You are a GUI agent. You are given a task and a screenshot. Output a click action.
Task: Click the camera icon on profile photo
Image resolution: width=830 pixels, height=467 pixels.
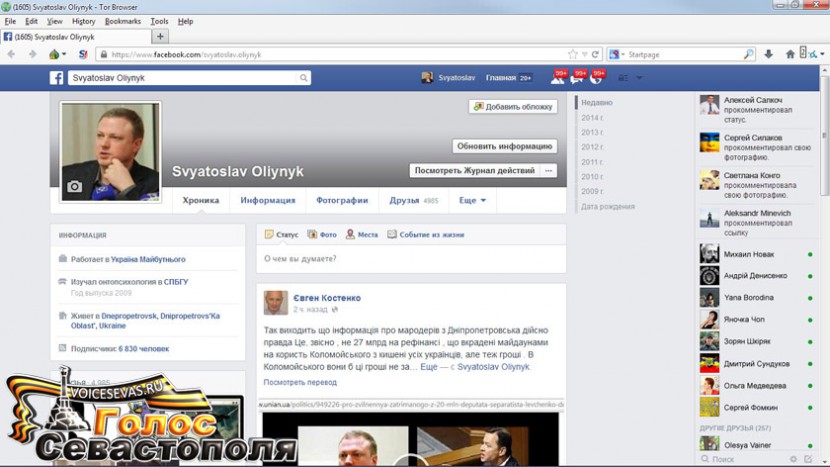[x=74, y=186]
